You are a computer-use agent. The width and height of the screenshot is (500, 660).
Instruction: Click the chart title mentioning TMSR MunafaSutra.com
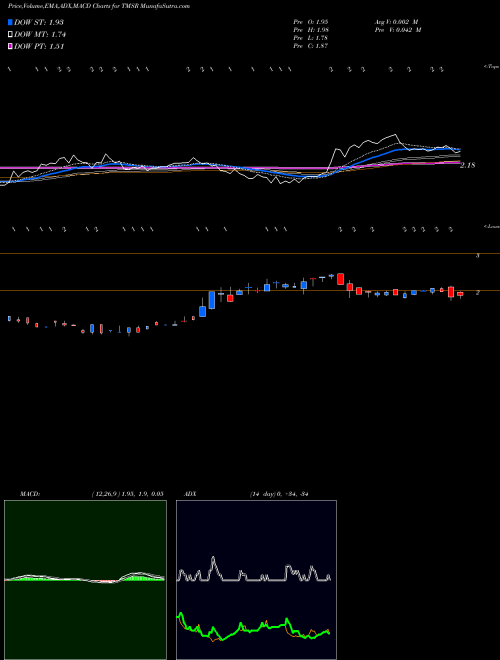coord(99,6)
